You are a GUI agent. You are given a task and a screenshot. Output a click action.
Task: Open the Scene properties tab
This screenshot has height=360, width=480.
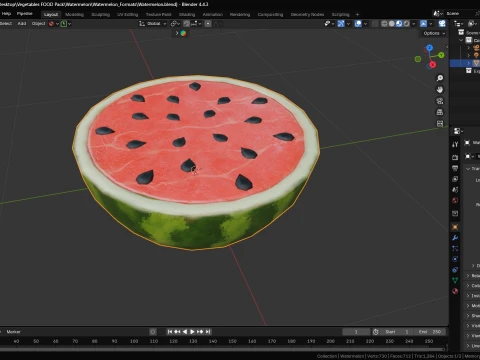click(x=455, y=190)
